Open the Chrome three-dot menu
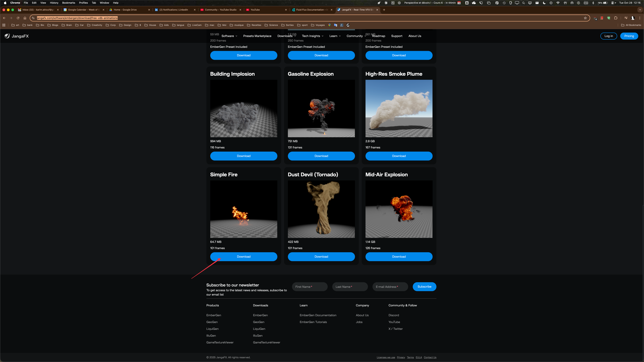Image resolution: width=644 pixels, height=362 pixels. [x=640, y=18]
